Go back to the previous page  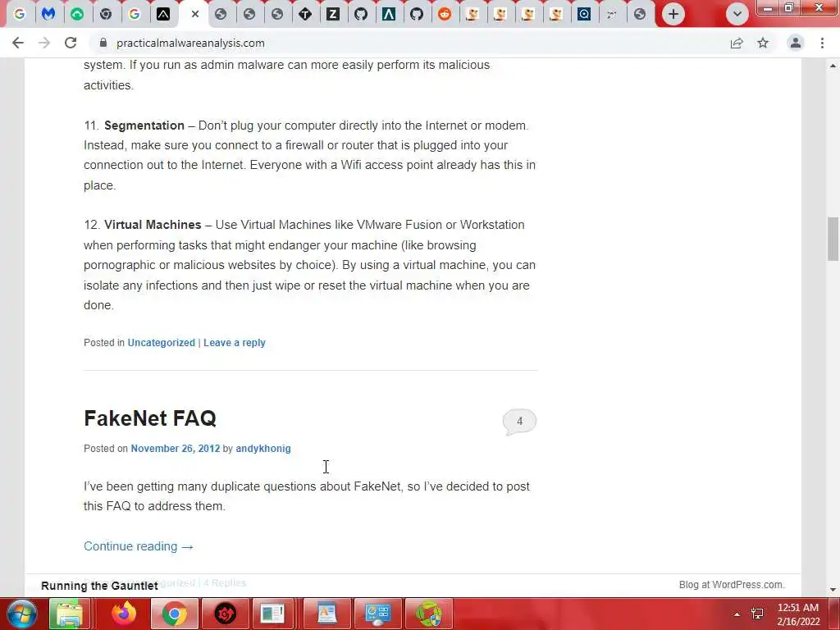18,43
